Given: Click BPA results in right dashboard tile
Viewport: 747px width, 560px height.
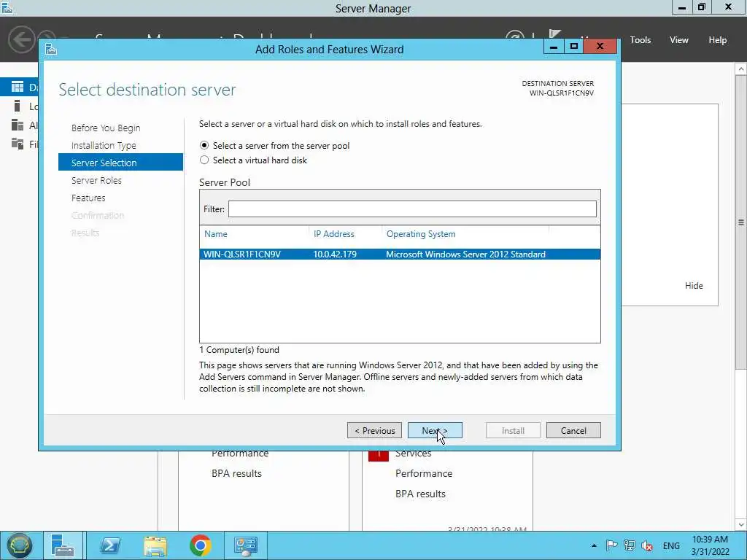Looking at the screenshot, I should tap(420, 494).
